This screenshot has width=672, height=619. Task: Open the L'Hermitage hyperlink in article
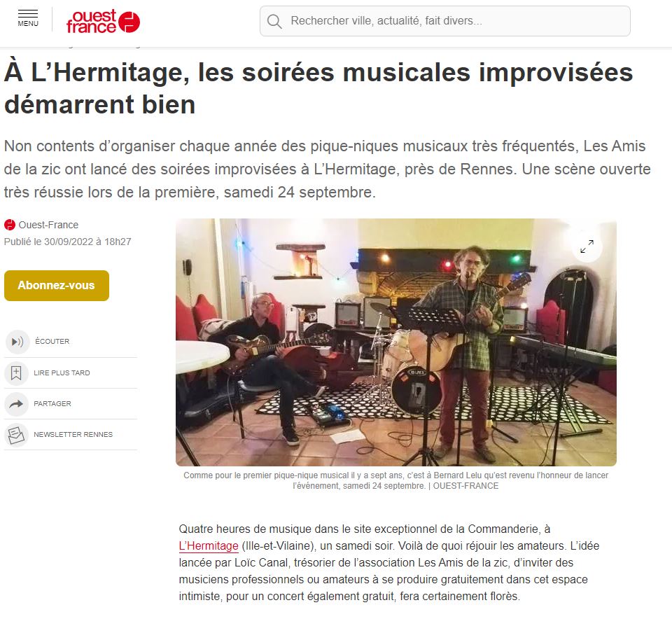[209, 545]
